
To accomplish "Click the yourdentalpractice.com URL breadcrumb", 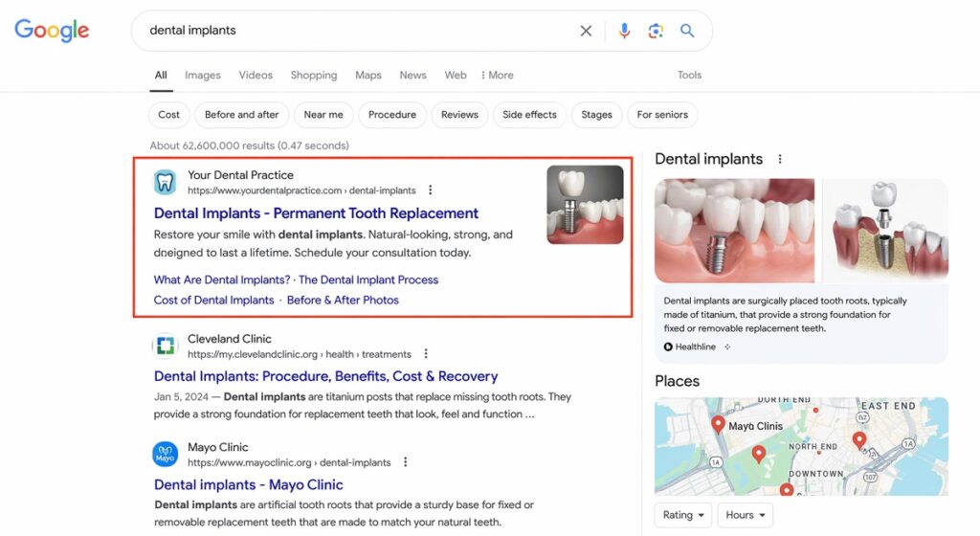I will coord(301,190).
